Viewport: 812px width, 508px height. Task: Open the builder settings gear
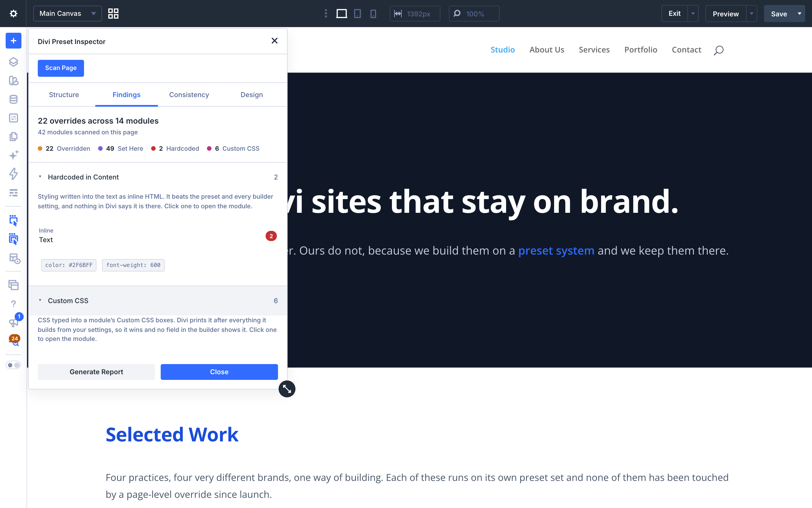(14, 14)
